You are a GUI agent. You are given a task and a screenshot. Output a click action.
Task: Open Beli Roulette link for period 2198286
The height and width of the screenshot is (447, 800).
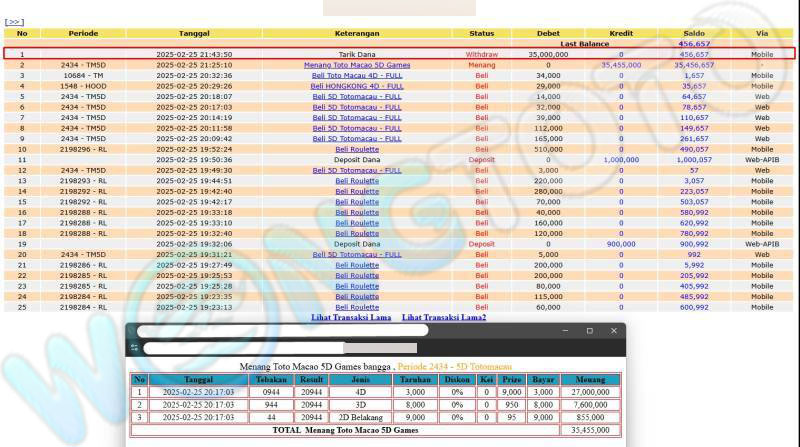[357, 265]
